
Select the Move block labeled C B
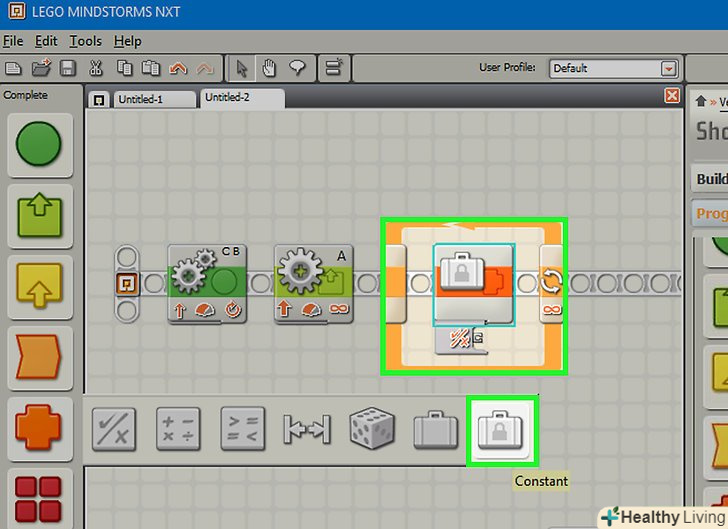point(207,284)
